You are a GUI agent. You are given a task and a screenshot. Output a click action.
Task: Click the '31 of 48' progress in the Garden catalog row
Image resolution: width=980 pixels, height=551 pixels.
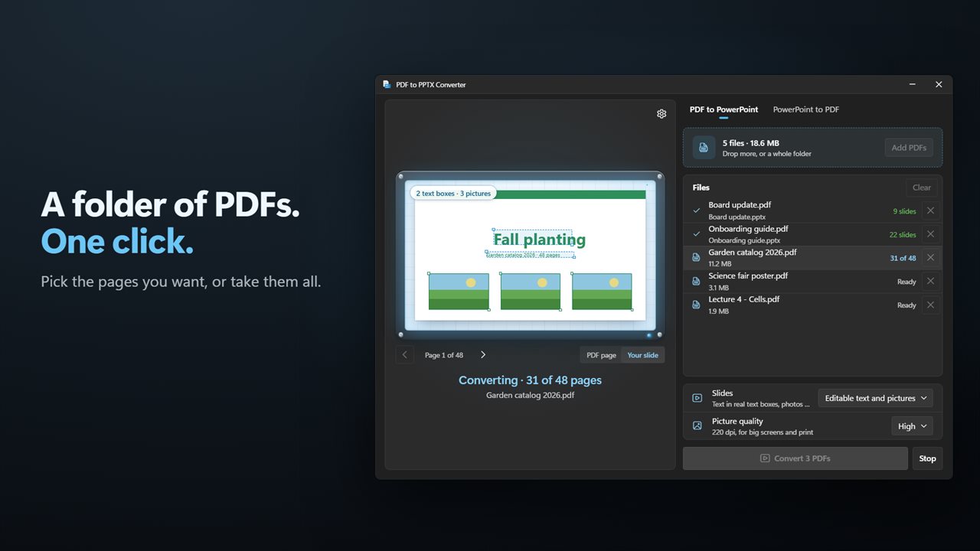(x=903, y=259)
